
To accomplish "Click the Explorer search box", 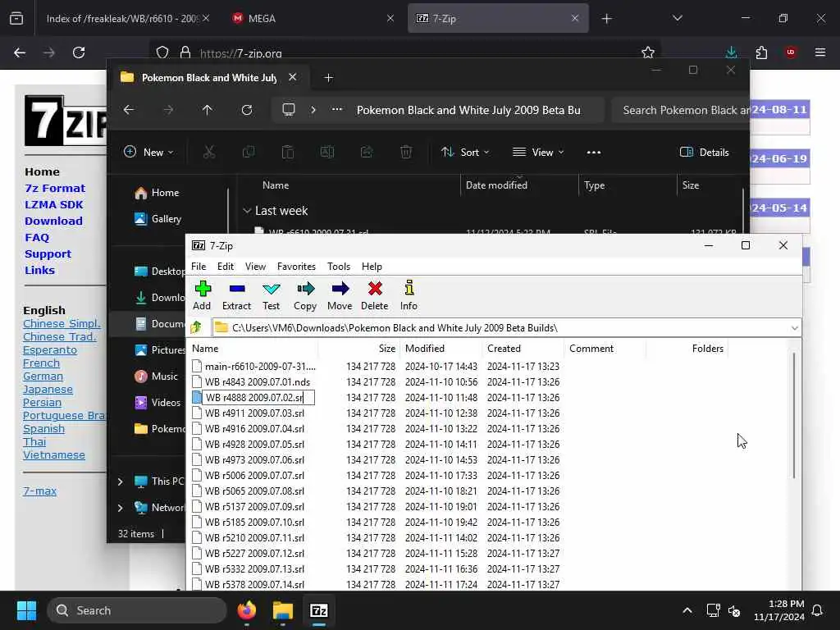I will coord(680,110).
